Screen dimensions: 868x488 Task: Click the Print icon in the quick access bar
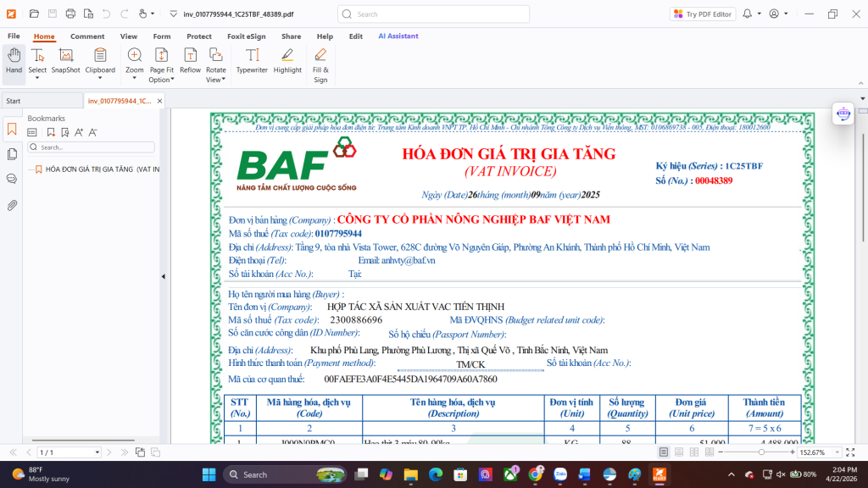tap(70, 14)
